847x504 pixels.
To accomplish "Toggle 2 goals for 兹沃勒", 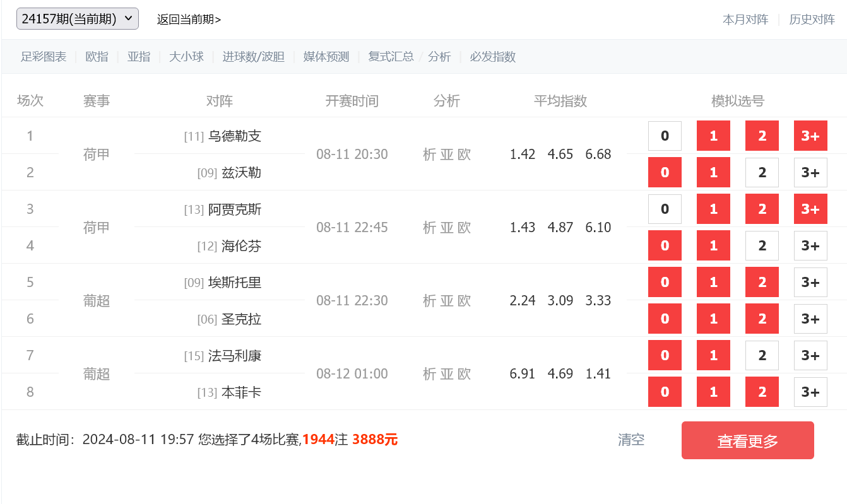I will [x=762, y=173].
